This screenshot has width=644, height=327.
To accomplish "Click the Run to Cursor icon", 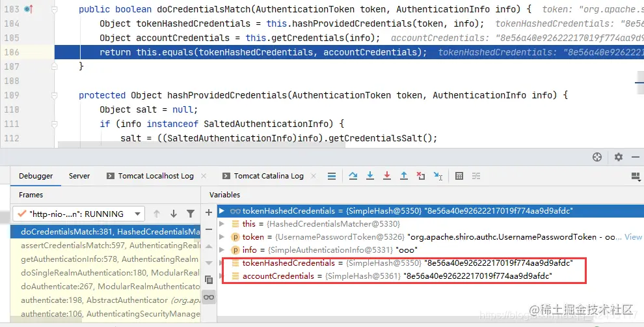I will click(438, 176).
